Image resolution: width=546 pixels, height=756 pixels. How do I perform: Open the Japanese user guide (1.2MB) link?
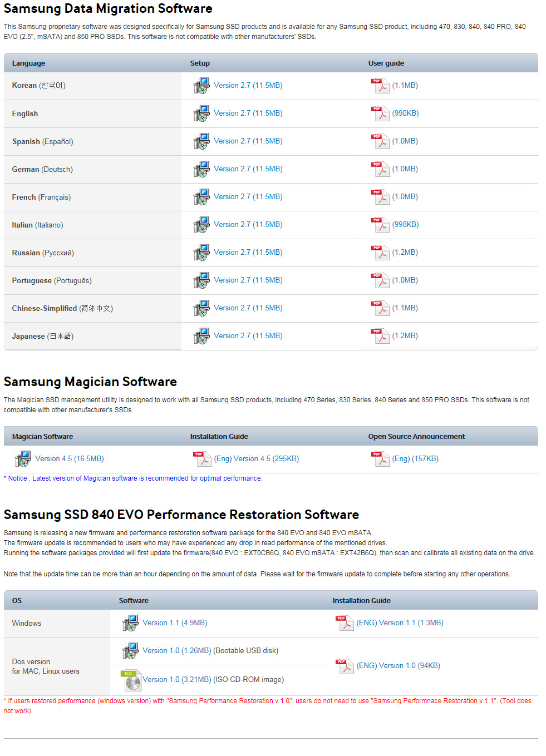405,335
